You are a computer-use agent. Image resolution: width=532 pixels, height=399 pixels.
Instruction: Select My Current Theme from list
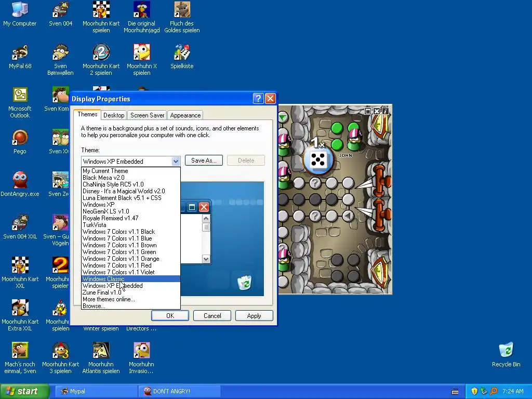pyautogui.click(x=131, y=170)
